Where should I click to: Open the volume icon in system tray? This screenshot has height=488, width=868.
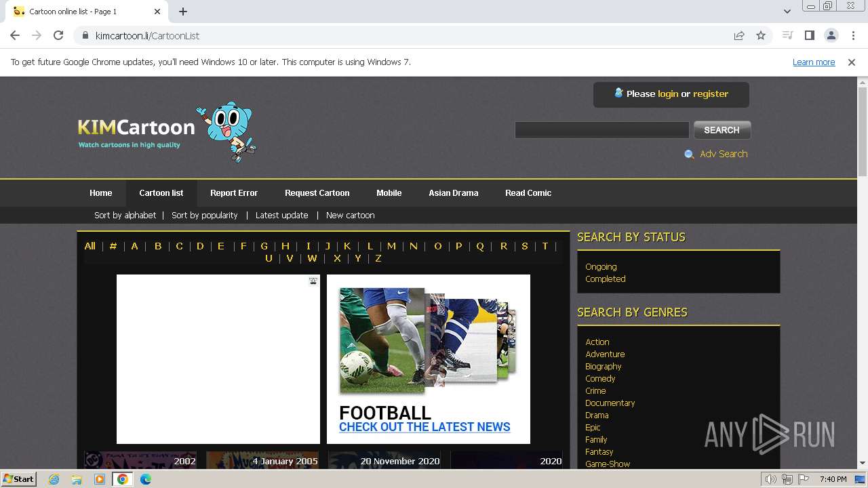tap(770, 479)
